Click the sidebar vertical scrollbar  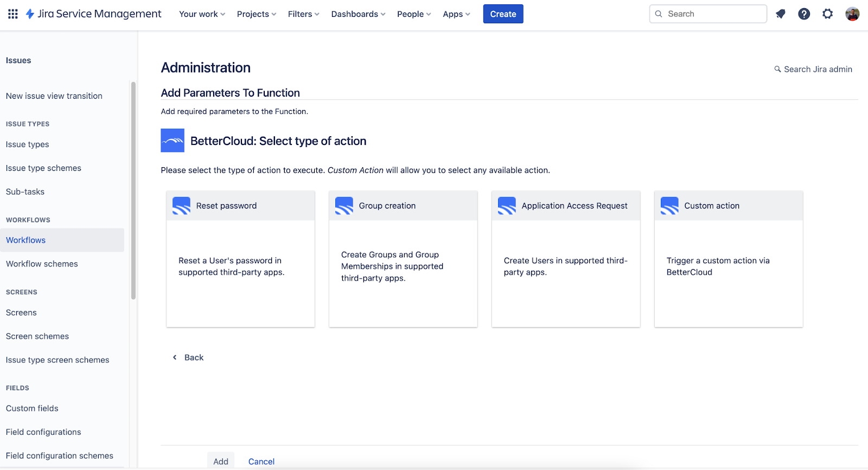(133, 190)
